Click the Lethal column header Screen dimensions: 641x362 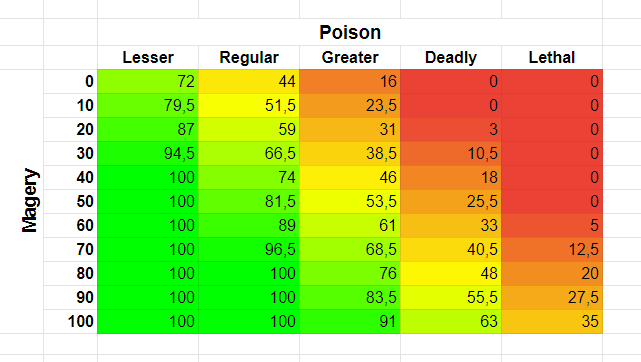point(552,58)
